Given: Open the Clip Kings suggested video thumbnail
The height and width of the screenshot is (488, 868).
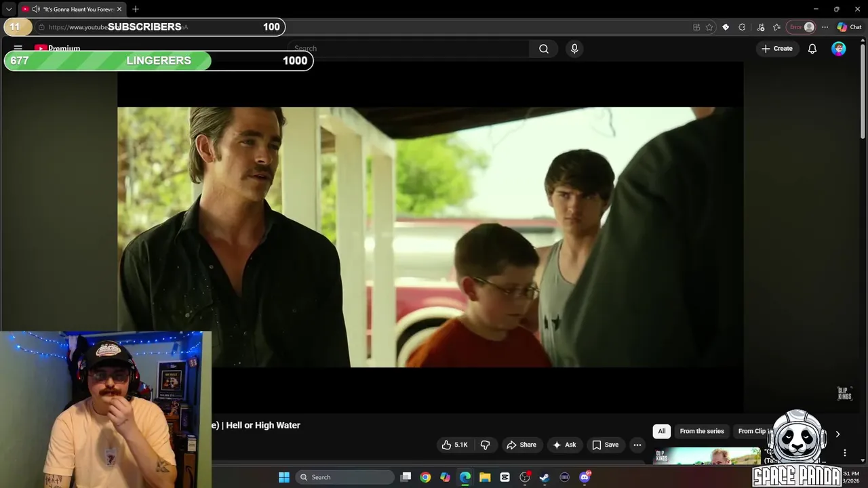Looking at the screenshot, I should [x=707, y=456].
